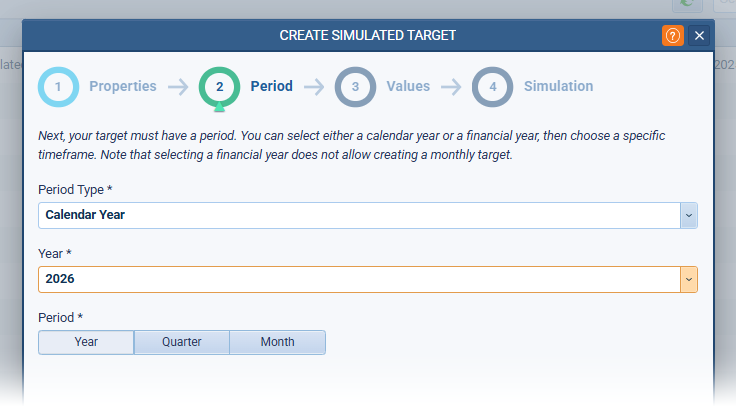This screenshot has height=406, width=736.
Task: Select Month as the period
Action: [x=277, y=342]
